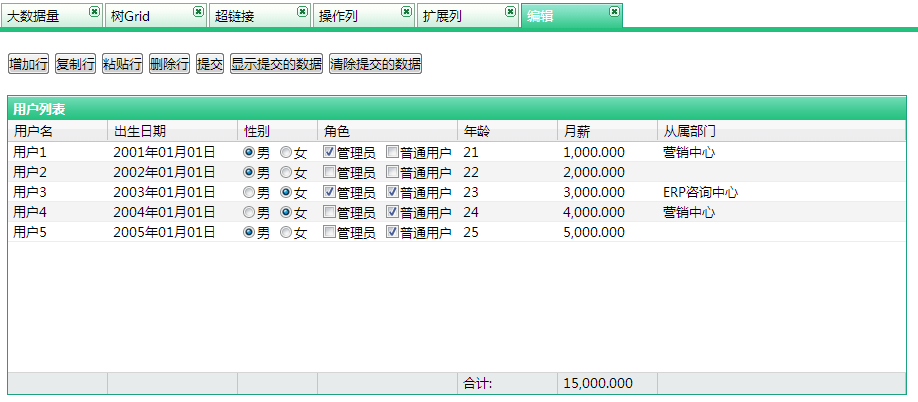918x402 pixels.
Task: Click 营销中心 department in 用户4 row
Action: pos(782,212)
